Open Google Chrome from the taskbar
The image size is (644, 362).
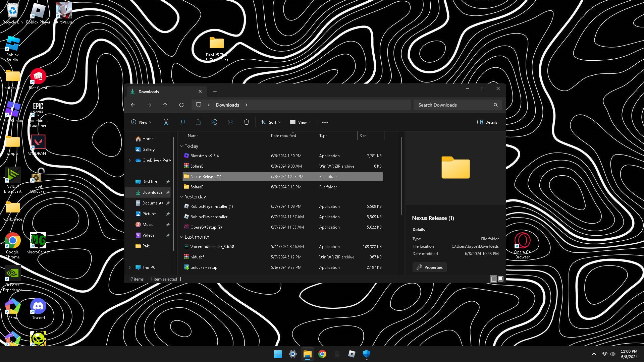pos(322,354)
